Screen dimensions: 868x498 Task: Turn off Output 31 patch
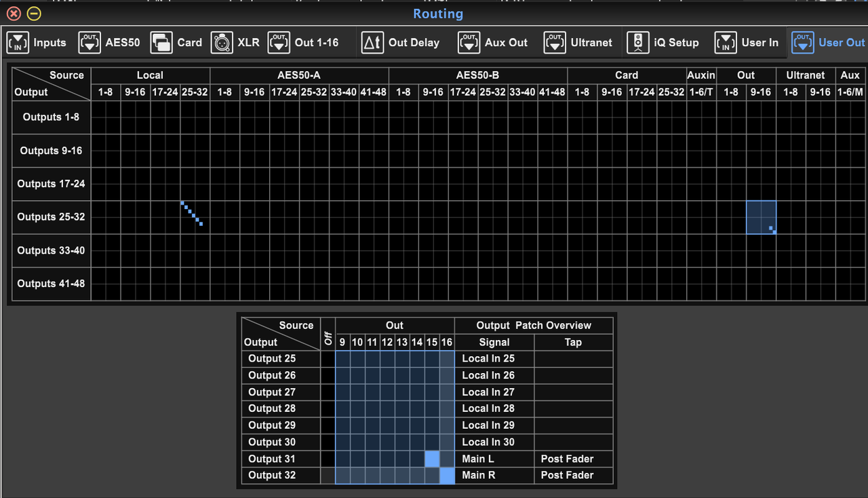pyautogui.click(x=328, y=459)
